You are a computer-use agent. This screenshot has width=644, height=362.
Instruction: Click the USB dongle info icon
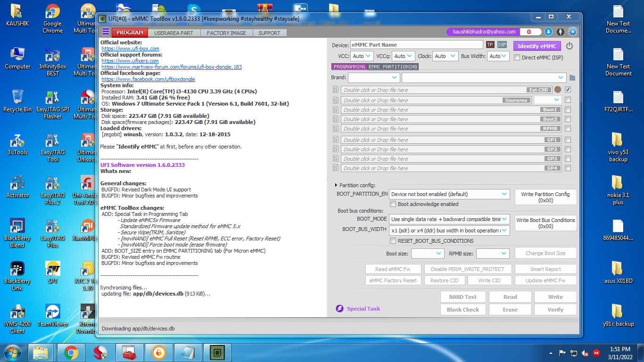(x=561, y=32)
